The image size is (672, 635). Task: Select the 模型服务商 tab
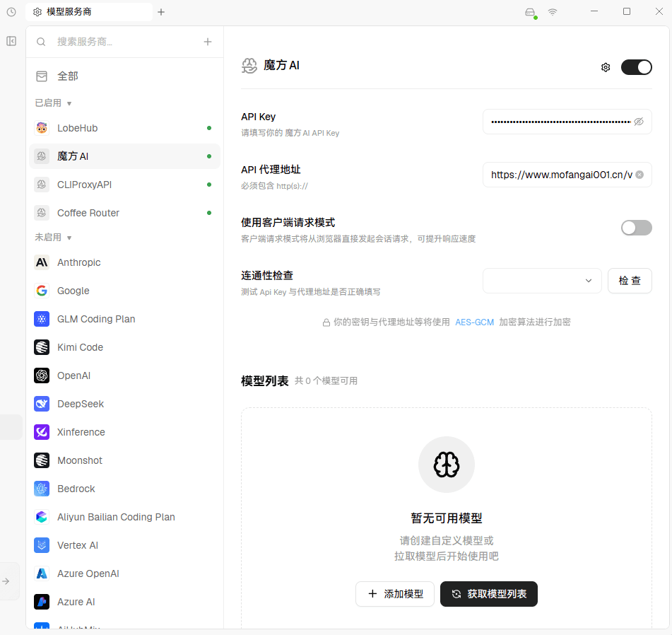(89, 12)
